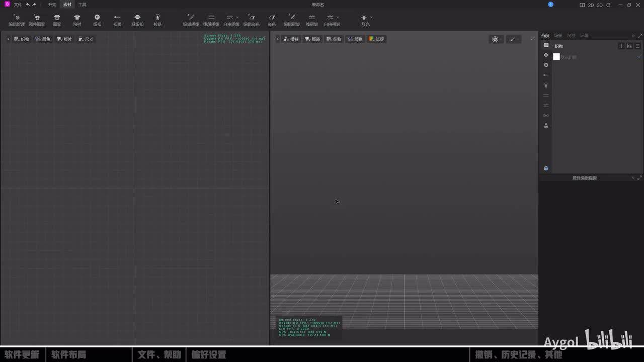This screenshot has height=362, width=644.
Task: Select the 编辑明线 edit topstitch tool
Action: pos(191,20)
